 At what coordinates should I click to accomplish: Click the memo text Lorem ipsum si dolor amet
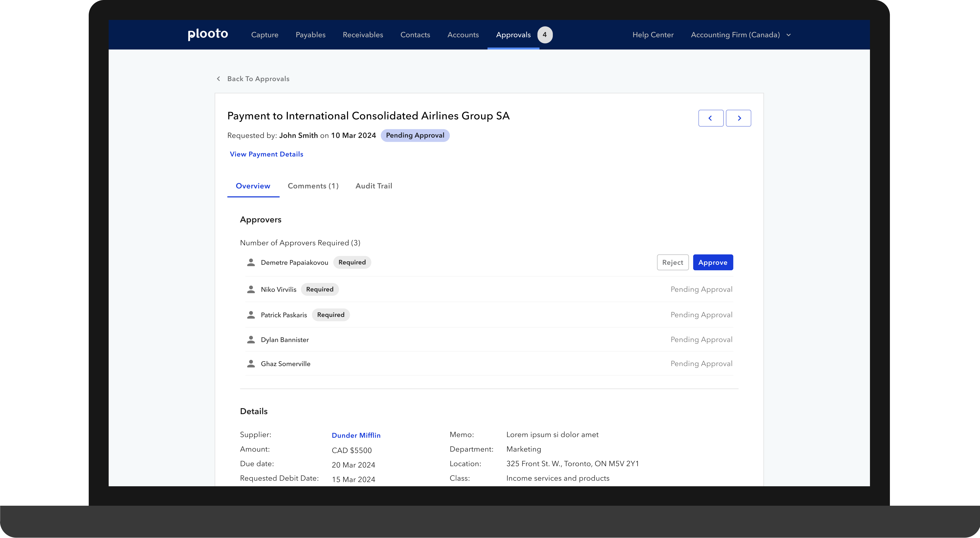tap(552, 434)
